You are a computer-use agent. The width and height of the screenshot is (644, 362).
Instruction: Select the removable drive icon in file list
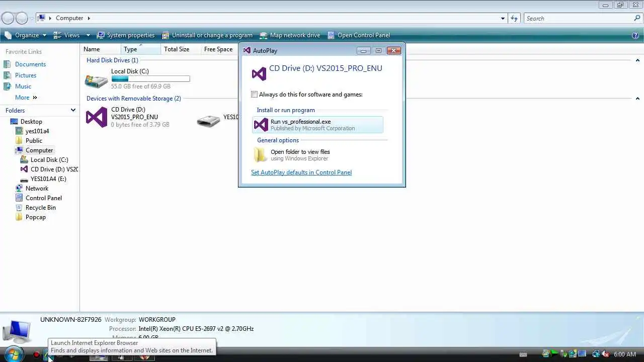(x=208, y=120)
